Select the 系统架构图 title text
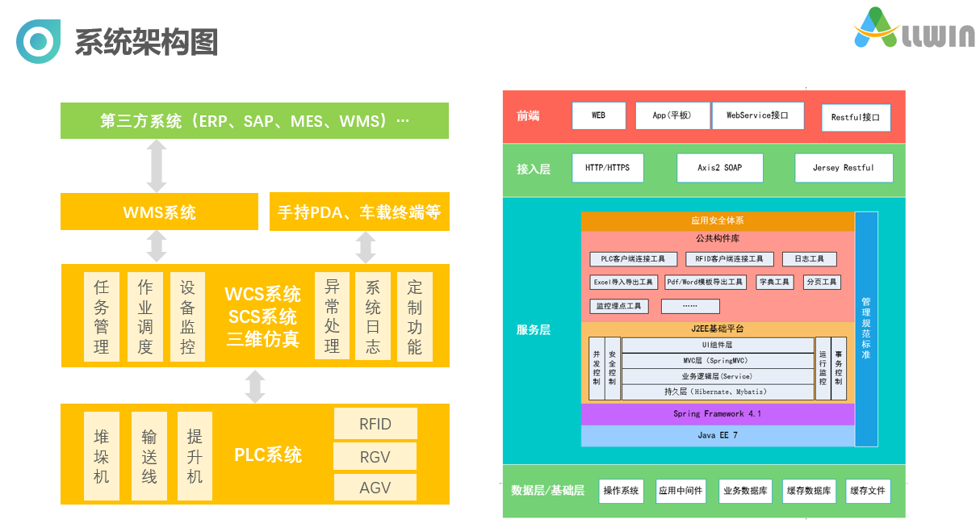Viewport: 980px width, 532px height. point(146,42)
